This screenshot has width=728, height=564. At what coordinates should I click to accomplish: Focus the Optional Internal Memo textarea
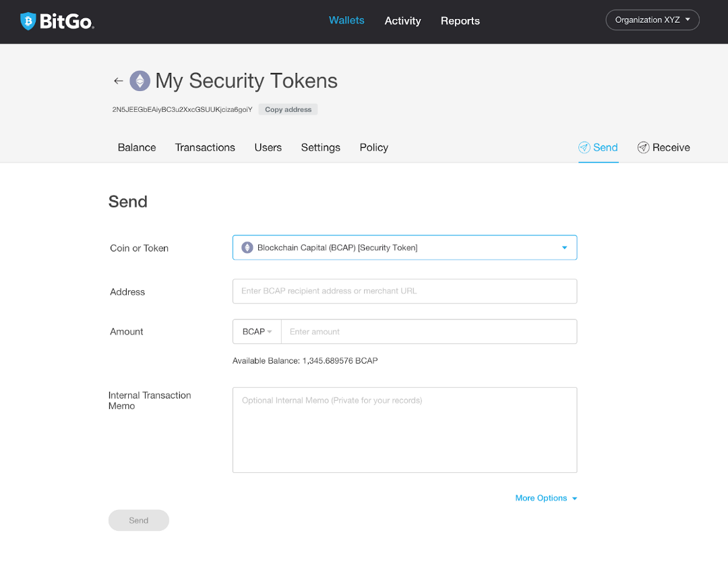click(404, 430)
